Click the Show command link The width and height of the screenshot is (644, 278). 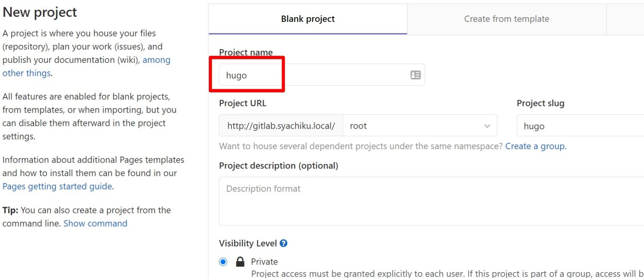pos(95,223)
